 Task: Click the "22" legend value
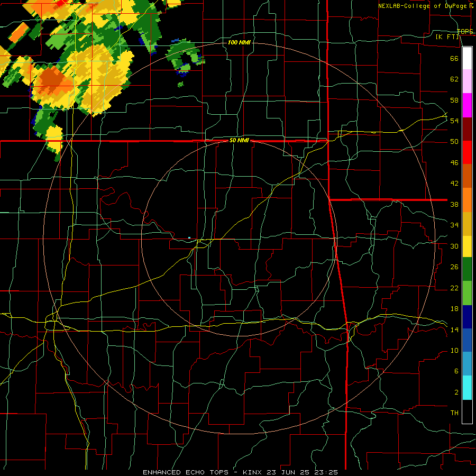pos(454,288)
